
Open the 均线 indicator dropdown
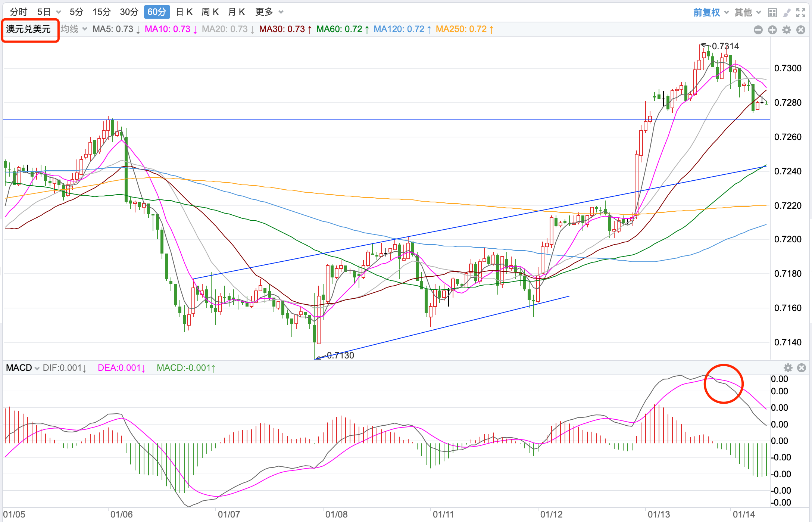74,29
